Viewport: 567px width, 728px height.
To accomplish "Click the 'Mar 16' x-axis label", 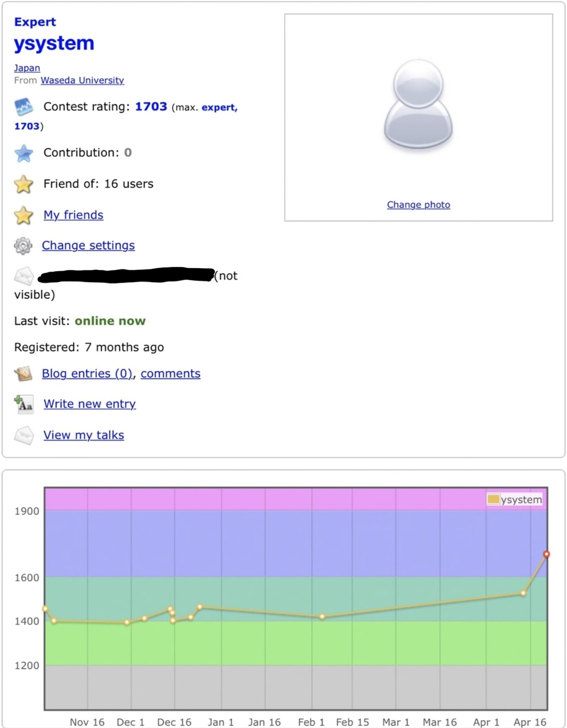I will pyautogui.click(x=440, y=722).
